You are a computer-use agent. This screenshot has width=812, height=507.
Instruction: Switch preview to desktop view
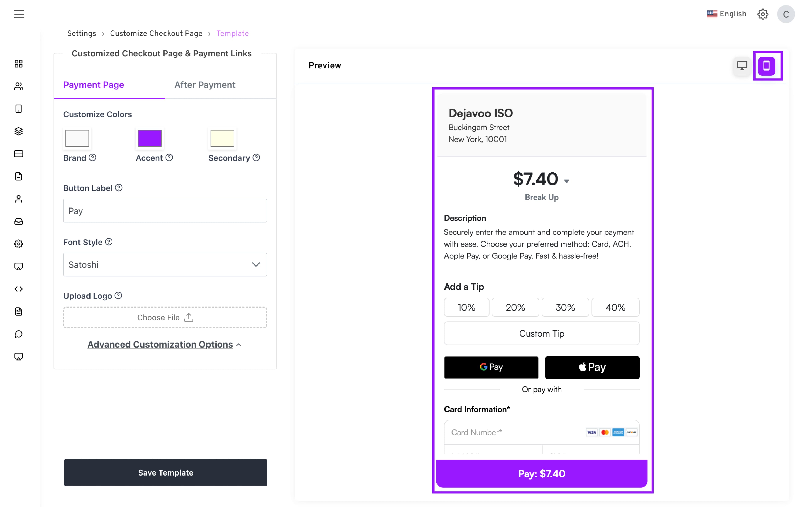[x=742, y=65]
